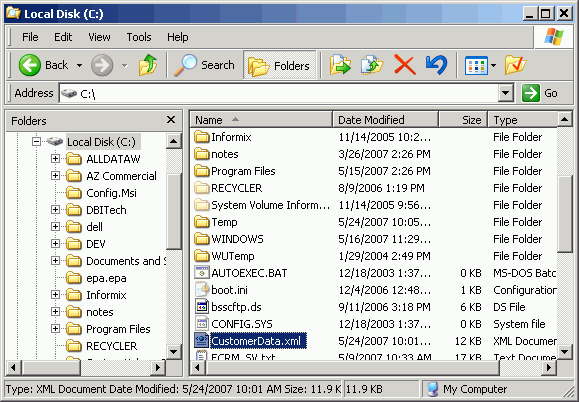Open the Views dropdown arrow
This screenshot has width=579, height=402.
(493, 66)
